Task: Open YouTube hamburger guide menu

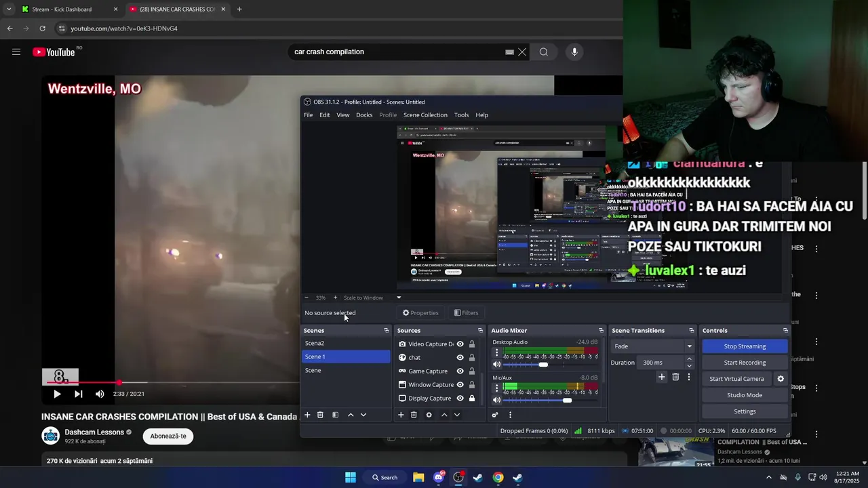Action: [16, 52]
